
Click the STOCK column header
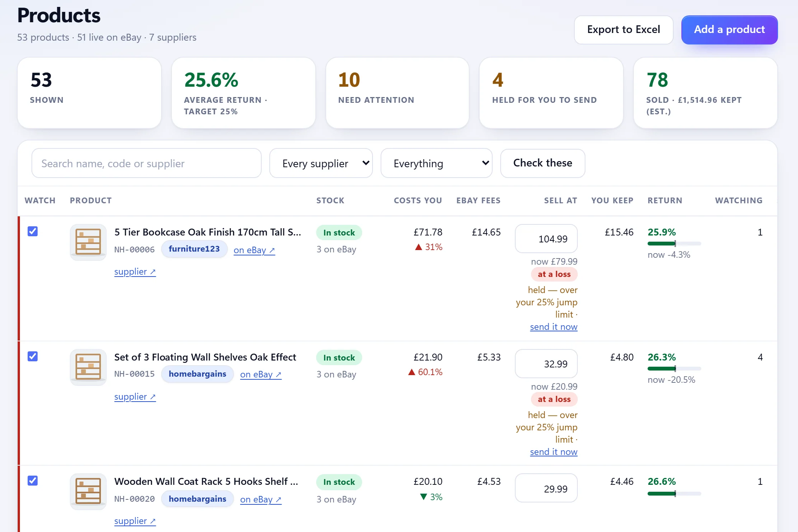(x=330, y=201)
